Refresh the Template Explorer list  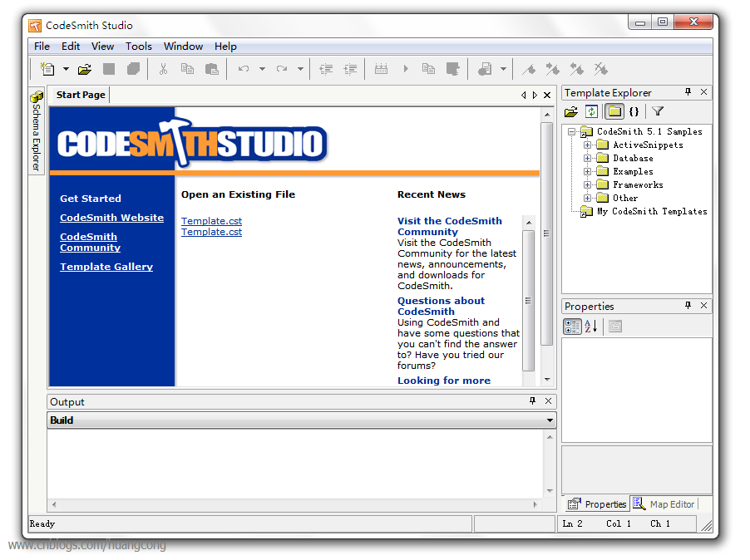(x=591, y=111)
